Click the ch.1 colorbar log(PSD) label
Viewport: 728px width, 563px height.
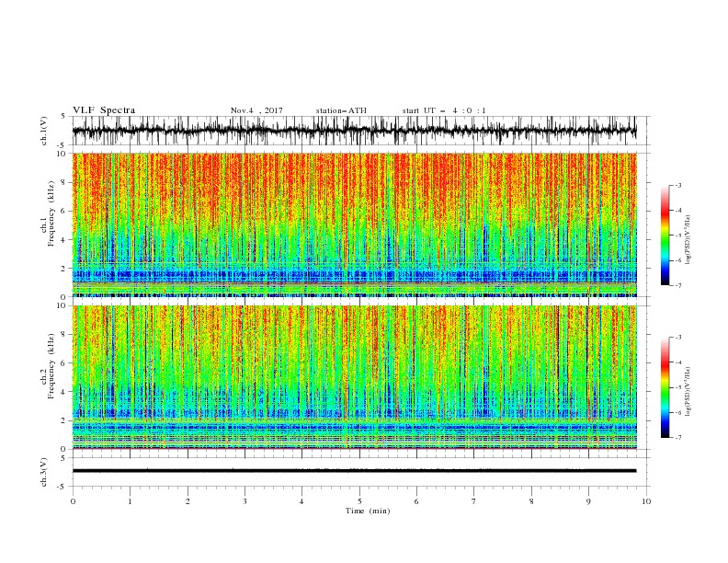688,240
